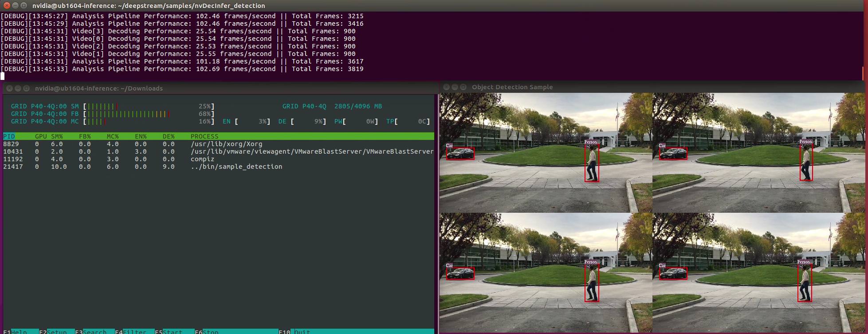Viewport: 868px width, 334px height.
Task: Maximize the nvDecInfer_detection terminal window
Action: point(24,5)
